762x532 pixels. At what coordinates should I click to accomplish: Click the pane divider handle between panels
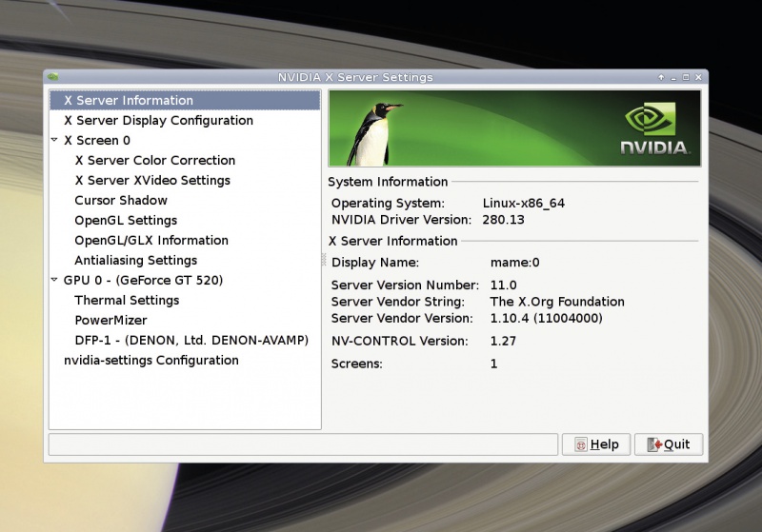click(x=324, y=260)
